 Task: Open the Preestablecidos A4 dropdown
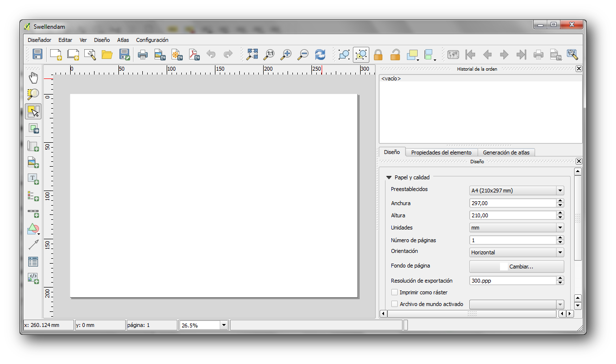[517, 191]
